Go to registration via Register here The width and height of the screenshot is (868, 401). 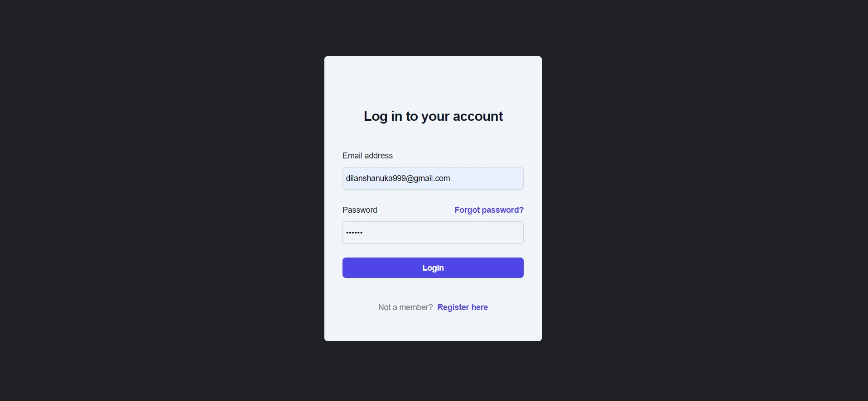[x=463, y=307]
